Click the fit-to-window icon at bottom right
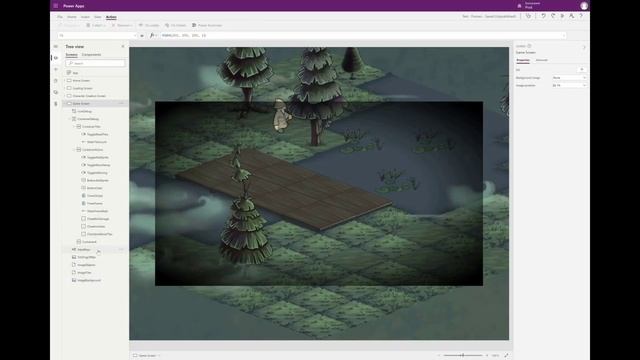The width and height of the screenshot is (640, 360). [x=506, y=356]
